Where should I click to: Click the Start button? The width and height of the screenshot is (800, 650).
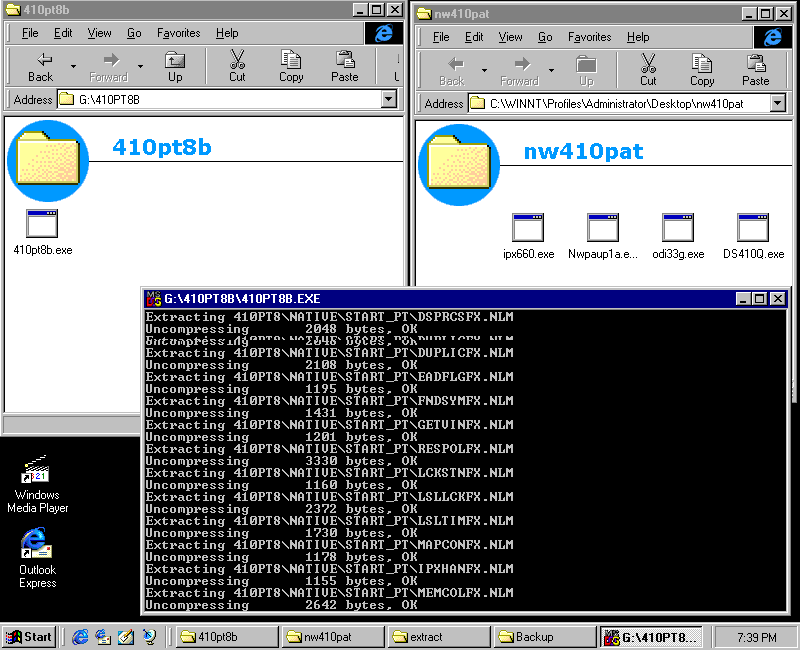tap(29, 637)
